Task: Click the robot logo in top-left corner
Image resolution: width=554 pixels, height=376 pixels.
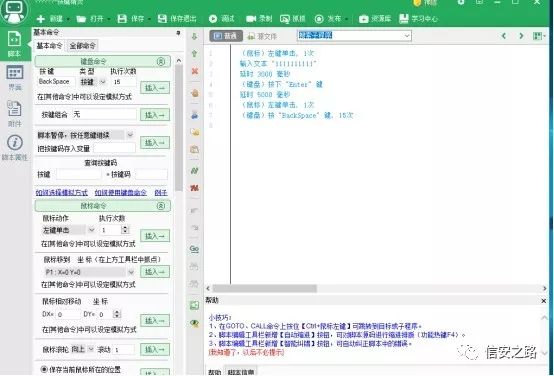Action: 14,11
